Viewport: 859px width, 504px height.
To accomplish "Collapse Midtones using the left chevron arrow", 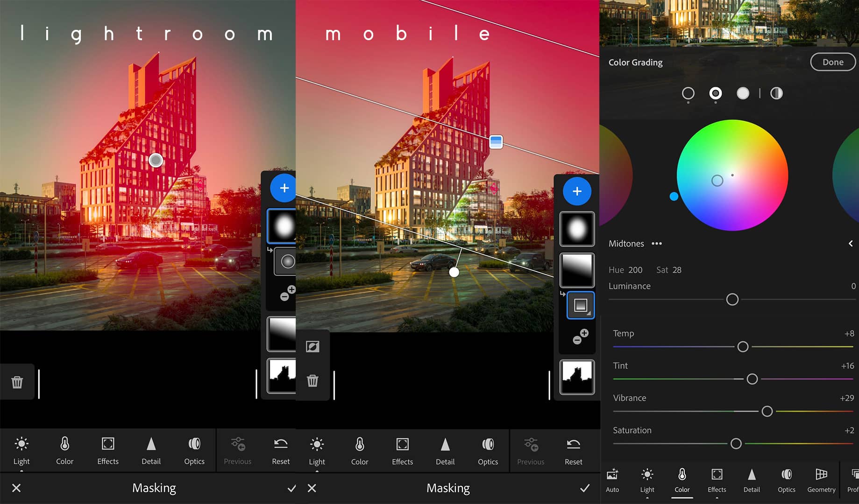I will pos(850,244).
